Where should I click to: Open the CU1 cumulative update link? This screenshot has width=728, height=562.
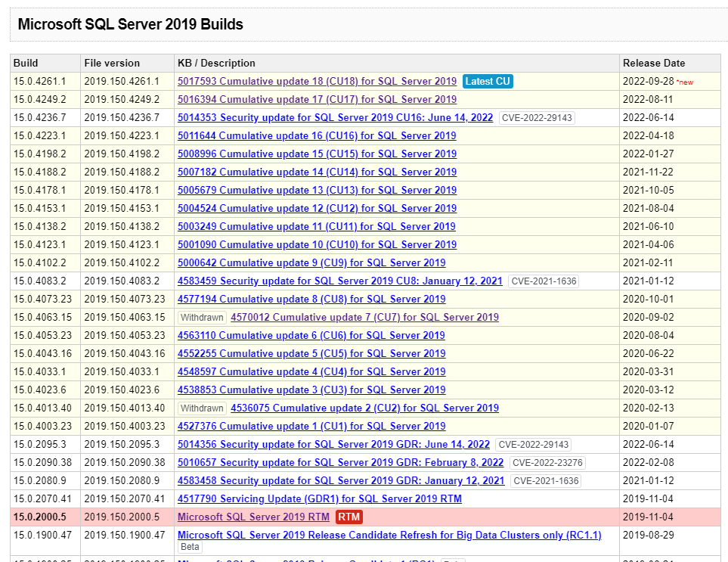pyautogui.click(x=311, y=426)
